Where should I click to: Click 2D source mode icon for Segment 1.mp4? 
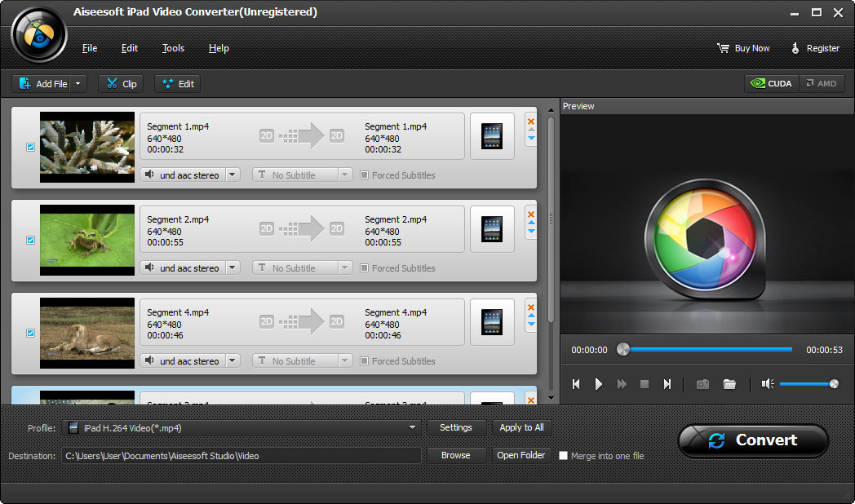[266, 135]
